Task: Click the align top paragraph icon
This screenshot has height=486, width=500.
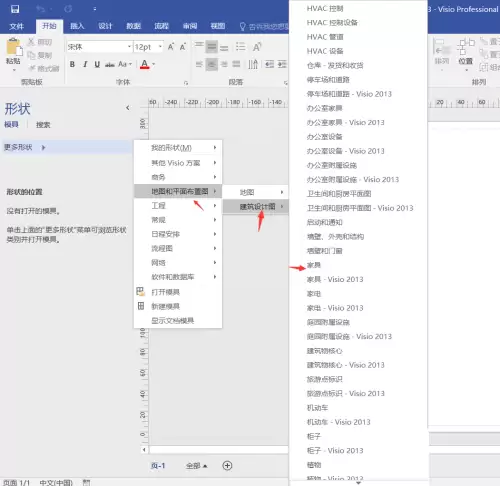Action: [199, 46]
